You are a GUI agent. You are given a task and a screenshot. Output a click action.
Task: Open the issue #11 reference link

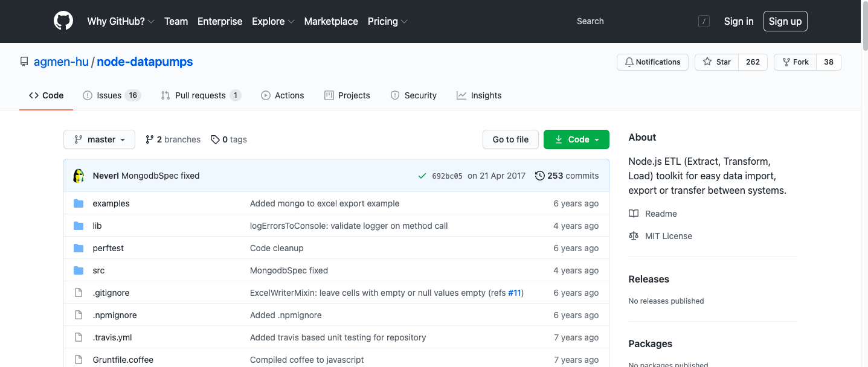click(515, 293)
